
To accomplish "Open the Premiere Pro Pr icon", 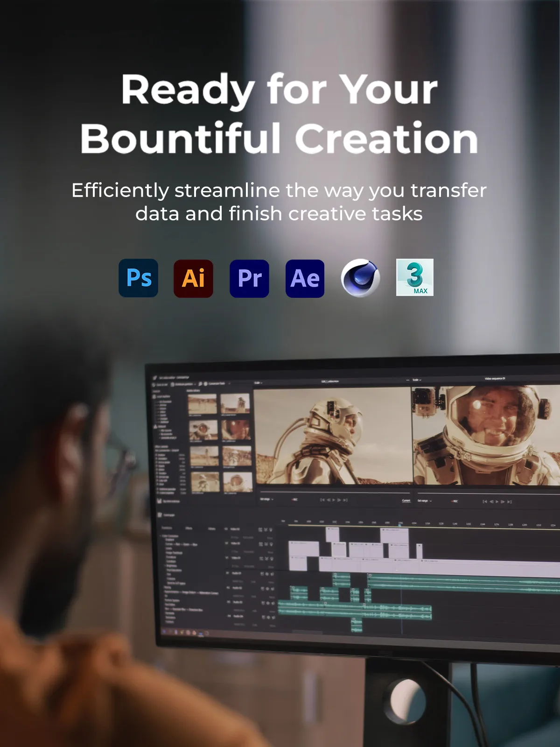I will click(x=249, y=278).
